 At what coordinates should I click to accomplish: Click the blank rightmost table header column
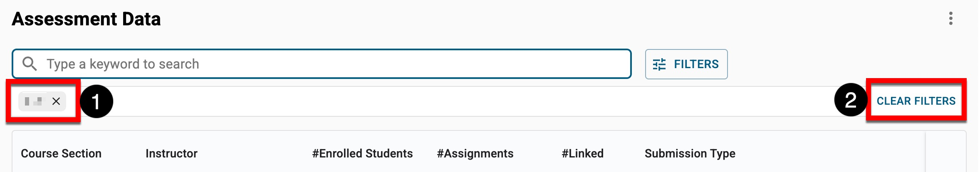pos(945,153)
